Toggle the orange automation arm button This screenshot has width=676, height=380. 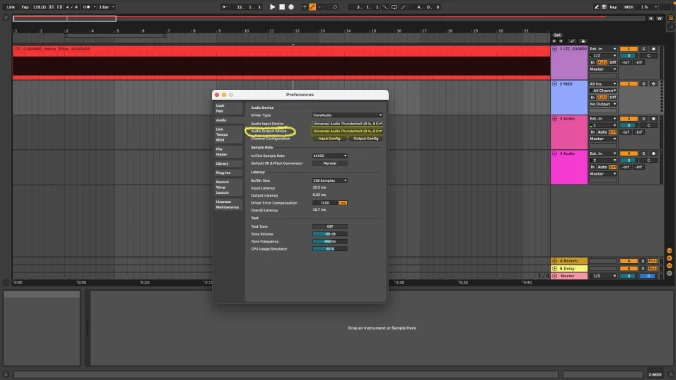coord(313,7)
